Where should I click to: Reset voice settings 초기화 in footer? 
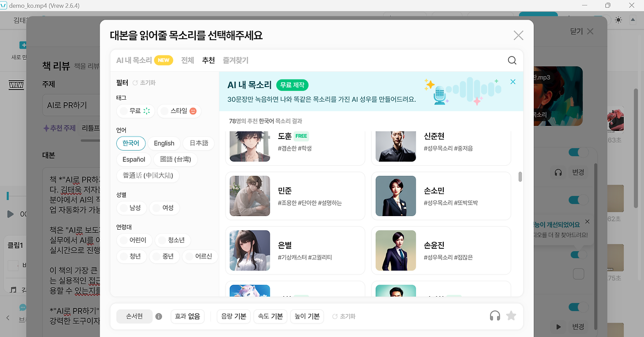[344, 316]
